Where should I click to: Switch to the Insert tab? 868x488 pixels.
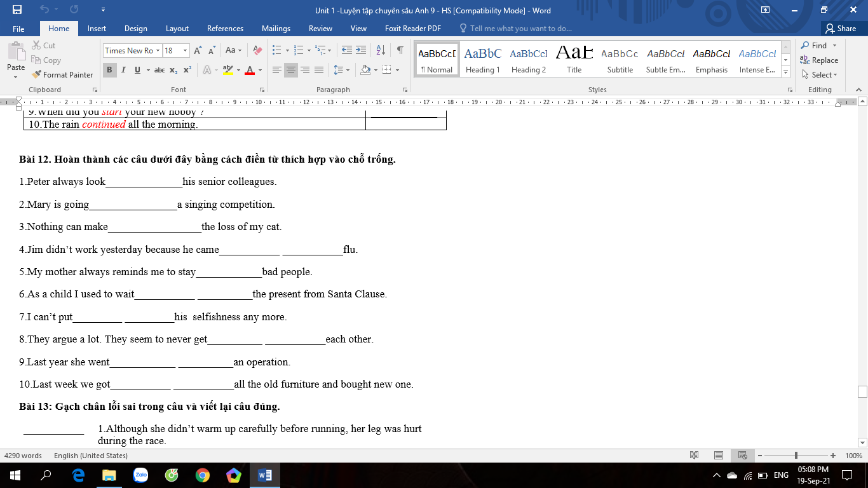point(97,29)
